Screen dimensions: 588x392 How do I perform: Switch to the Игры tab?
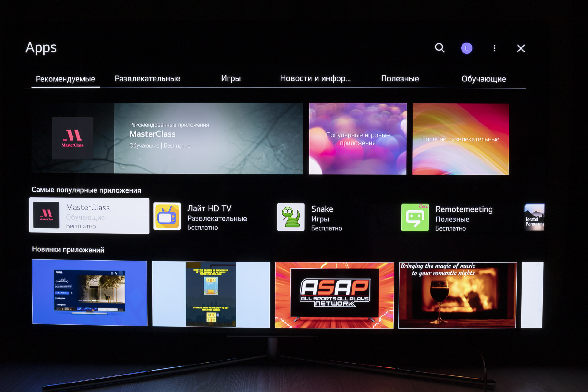pyautogui.click(x=231, y=79)
